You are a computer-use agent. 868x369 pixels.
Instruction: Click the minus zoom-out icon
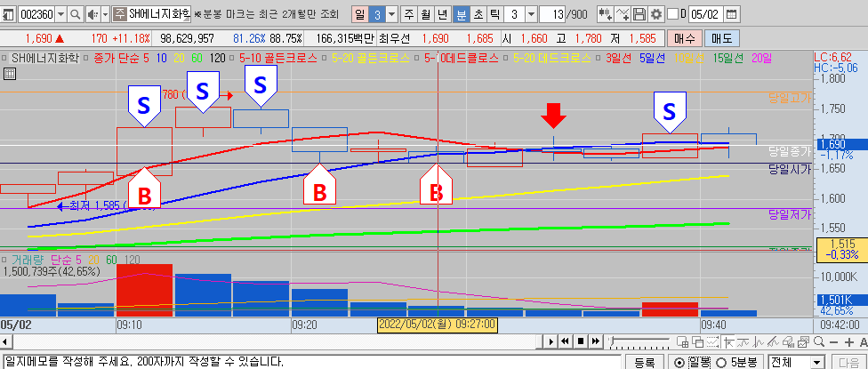click(x=833, y=342)
